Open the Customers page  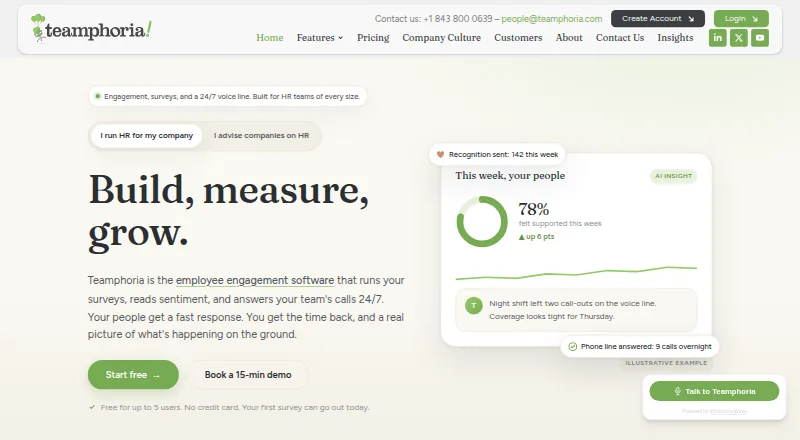pos(518,38)
